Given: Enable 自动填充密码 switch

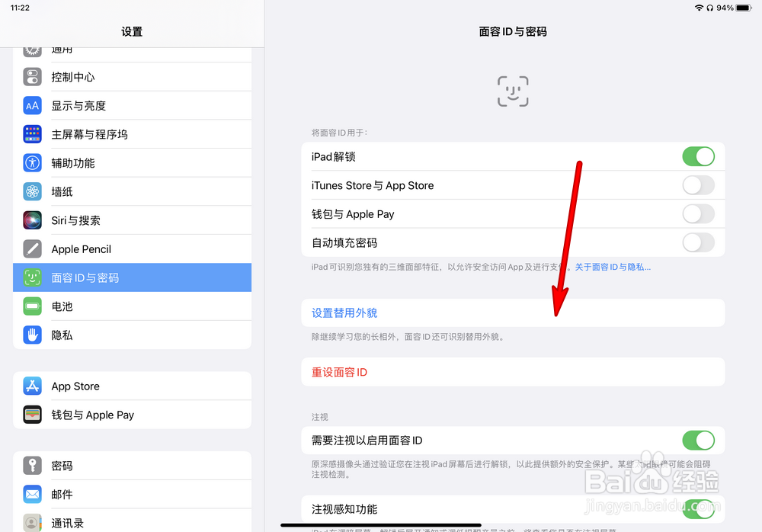Looking at the screenshot, I should tap(698, 242).
